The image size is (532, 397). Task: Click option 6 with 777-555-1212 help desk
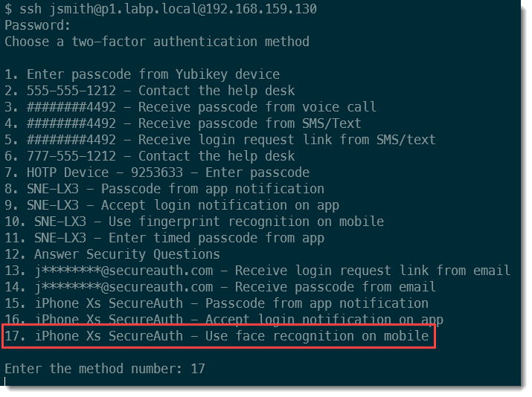tap(150, 156)
